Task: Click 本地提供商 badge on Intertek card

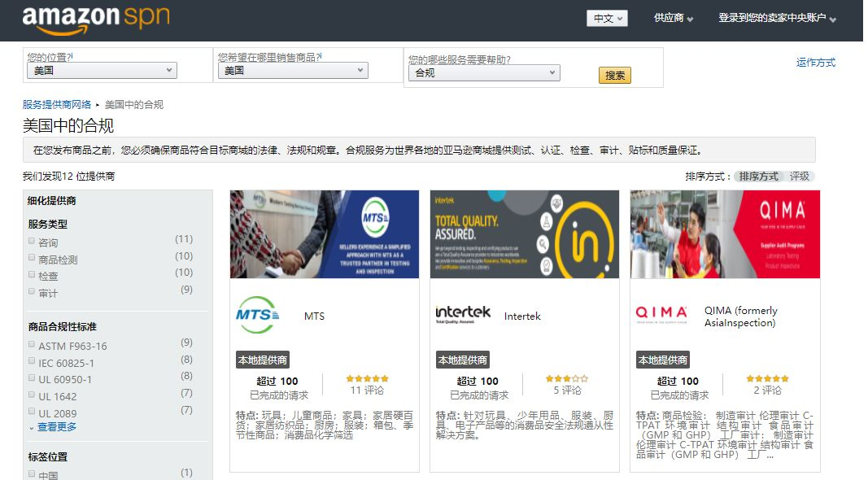Action: [463, 360]
